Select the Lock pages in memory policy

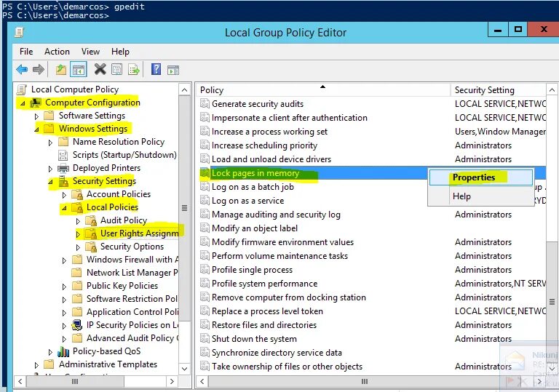(x=255, y=173)
